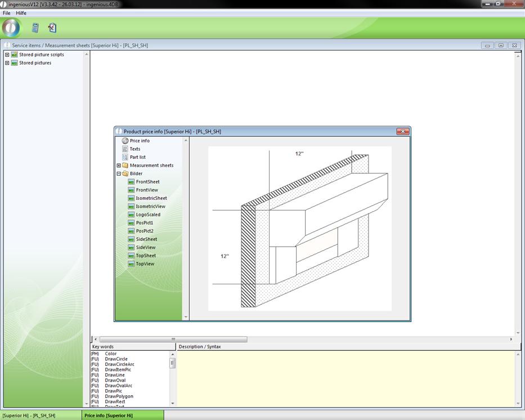
Task: Expand the Stored pictures node
Action: (x=7, y=63)
